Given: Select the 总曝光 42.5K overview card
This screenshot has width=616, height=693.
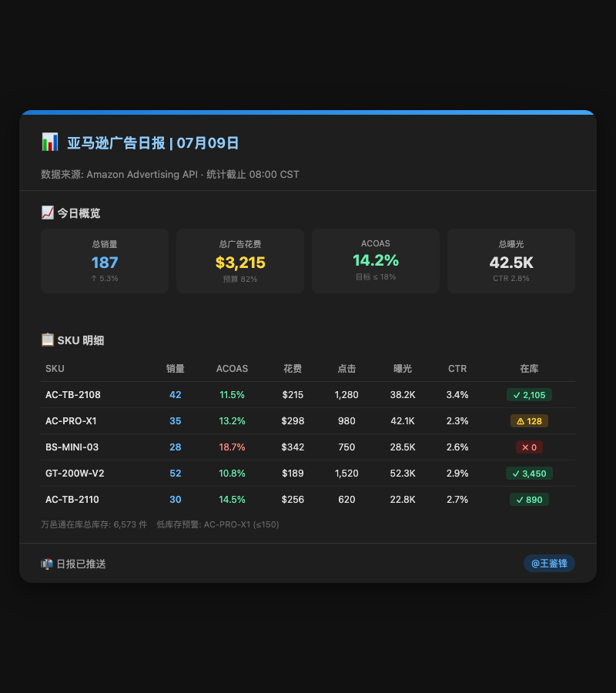Looking at the screenshot, I should click(x=511, y=261).
